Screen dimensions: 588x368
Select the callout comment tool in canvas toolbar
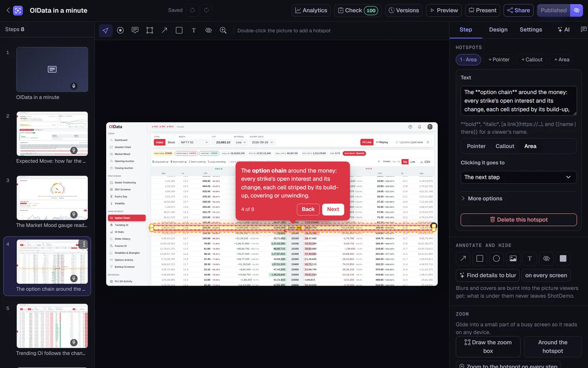coord(135,30)
